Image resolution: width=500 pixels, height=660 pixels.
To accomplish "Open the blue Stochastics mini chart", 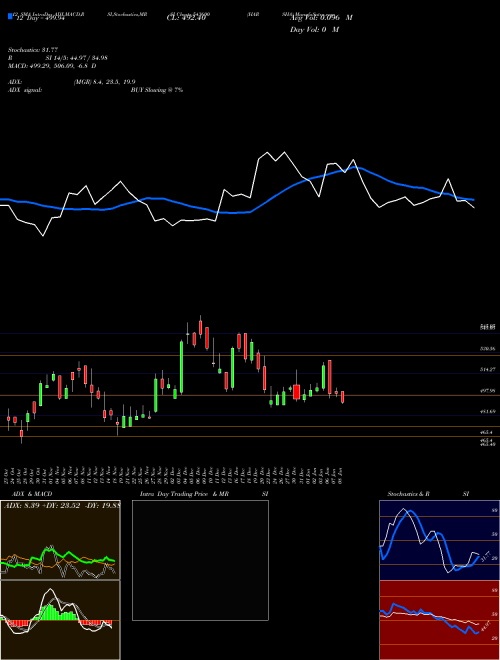I will pos(440,540).
